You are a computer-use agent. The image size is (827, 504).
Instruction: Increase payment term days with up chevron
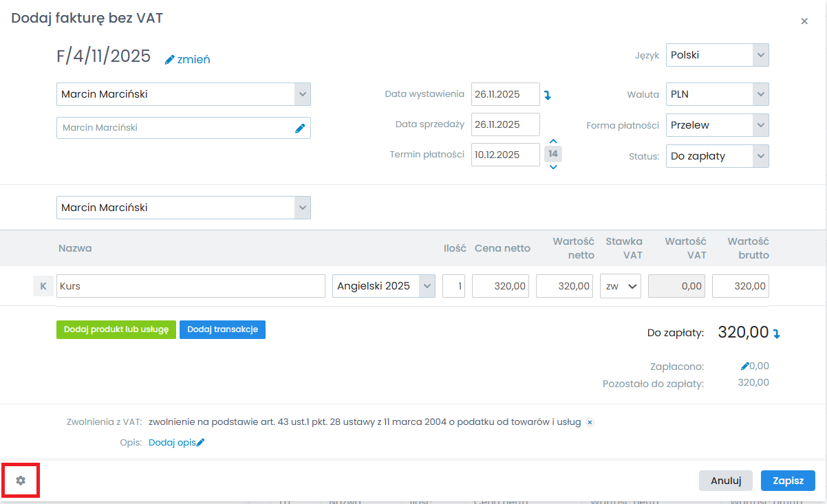coord(553,142)
